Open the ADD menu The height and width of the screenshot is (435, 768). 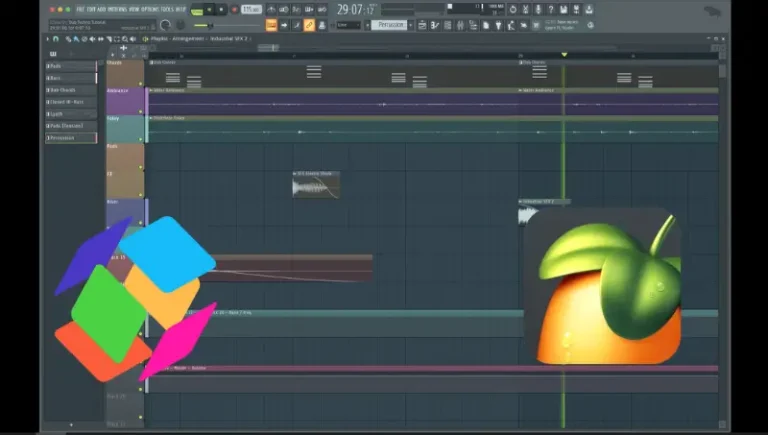101,9
